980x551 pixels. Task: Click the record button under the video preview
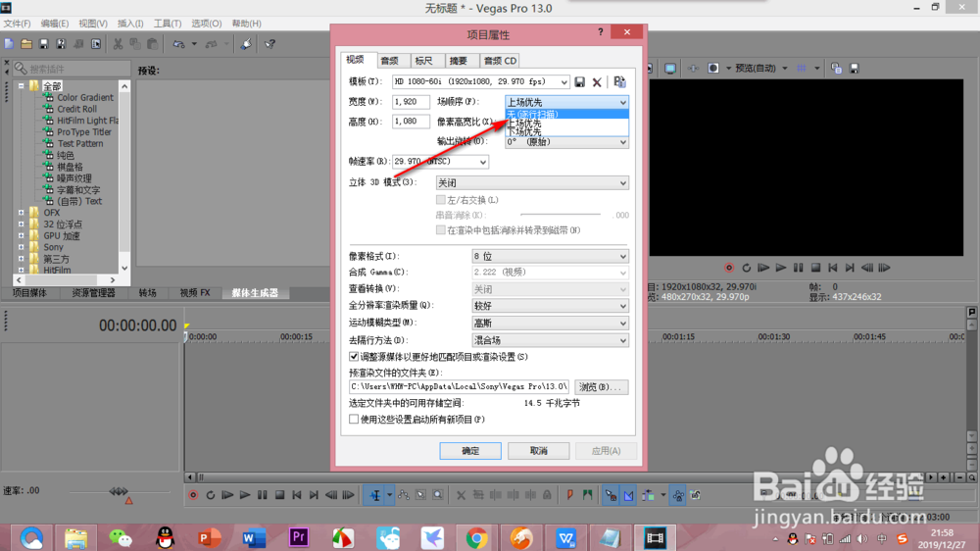(x=729, y=268)
